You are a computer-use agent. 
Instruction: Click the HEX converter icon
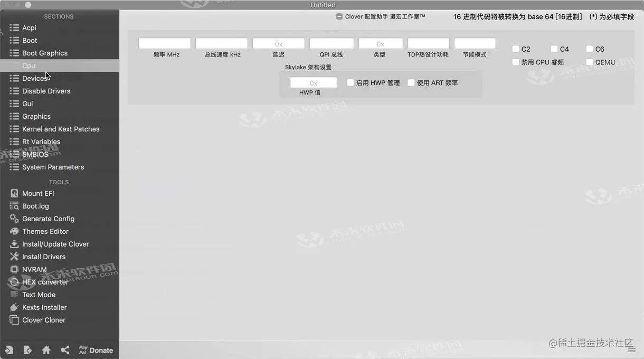tap(14, 282)
